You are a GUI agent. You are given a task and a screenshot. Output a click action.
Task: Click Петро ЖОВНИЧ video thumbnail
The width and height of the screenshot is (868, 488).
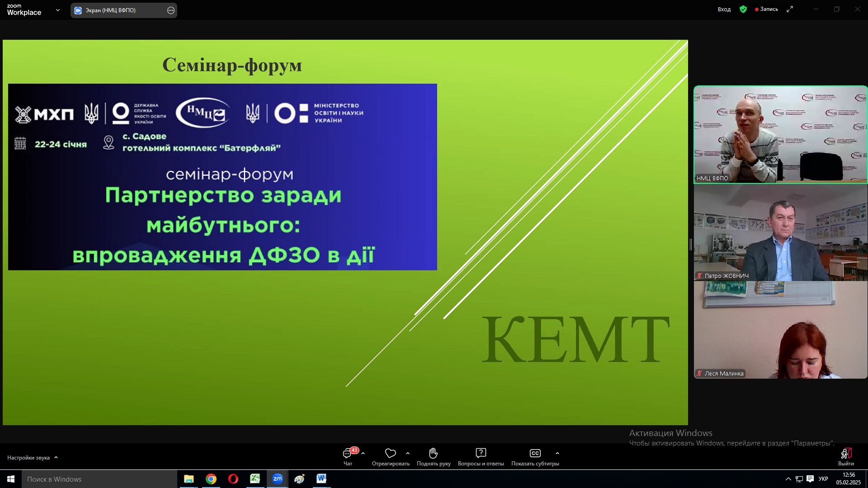780,233
